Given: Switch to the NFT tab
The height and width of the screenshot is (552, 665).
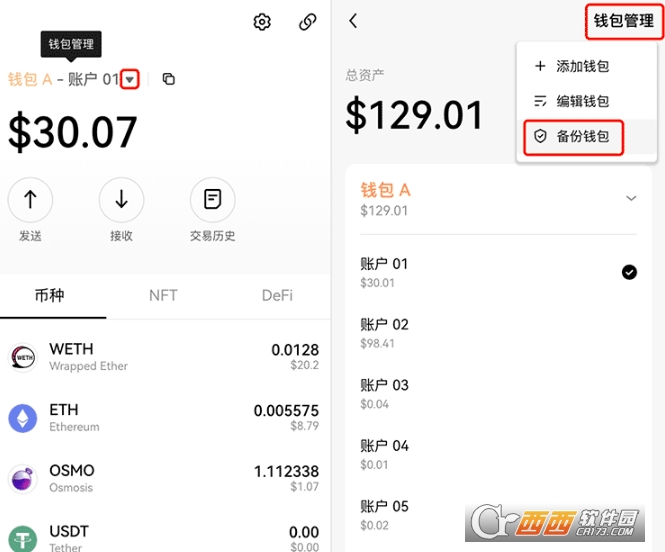Looking at the screenshot, I should tap(163, 295).
